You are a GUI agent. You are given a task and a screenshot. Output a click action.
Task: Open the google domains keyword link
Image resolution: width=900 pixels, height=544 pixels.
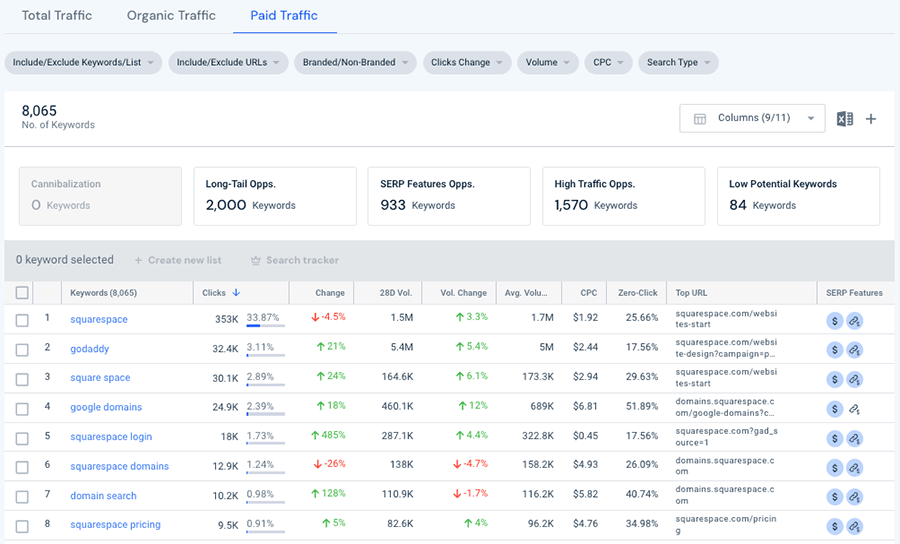point(106,407)
